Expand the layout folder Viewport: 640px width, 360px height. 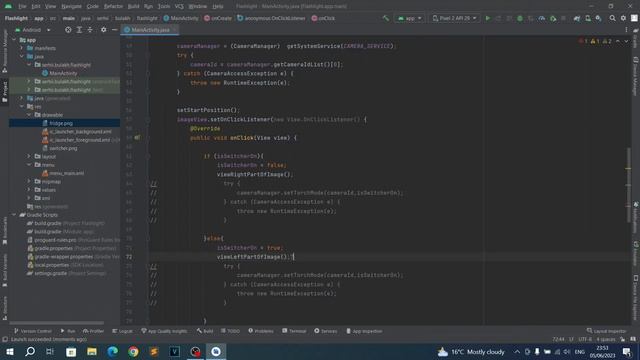[x=29, y=156]
